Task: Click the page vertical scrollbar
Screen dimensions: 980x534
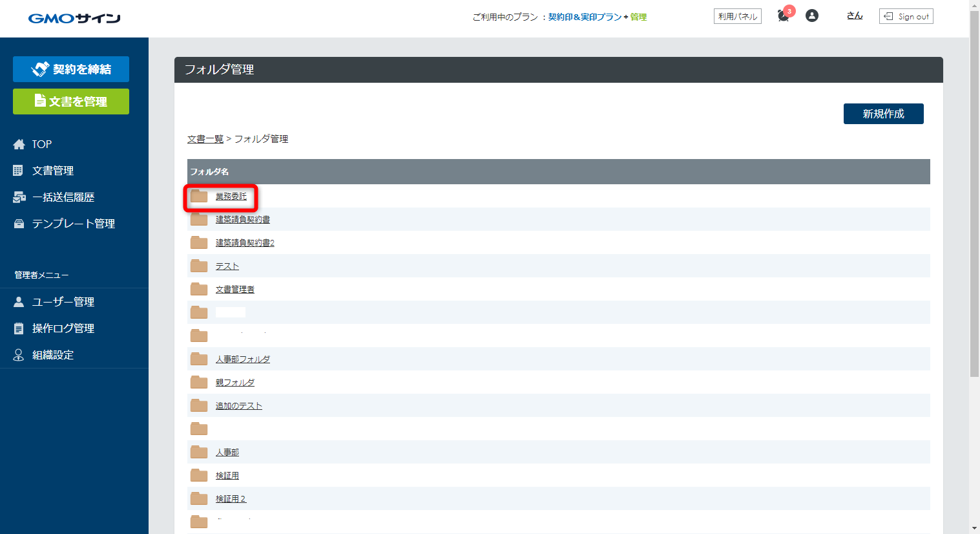Action: pos(974,194)
